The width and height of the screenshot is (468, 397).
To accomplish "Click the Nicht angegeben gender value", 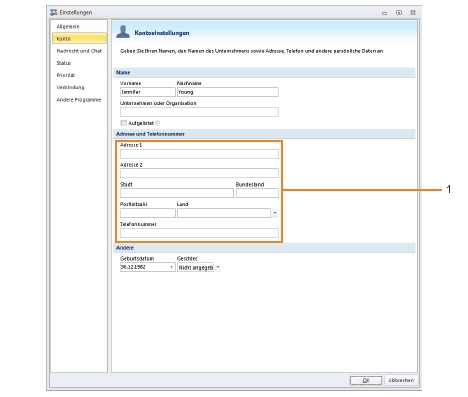I will pos(196,268).
